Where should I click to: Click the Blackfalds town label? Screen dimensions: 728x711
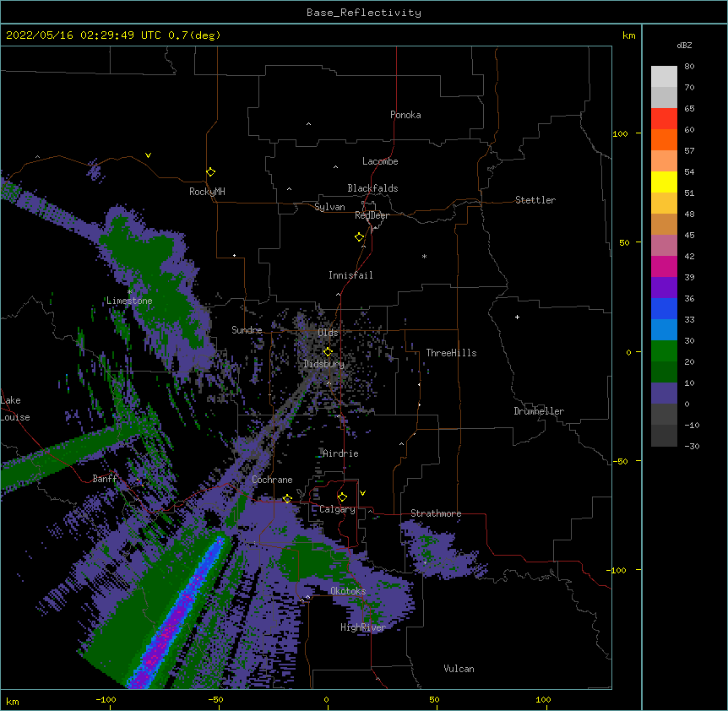coord(372,188)
